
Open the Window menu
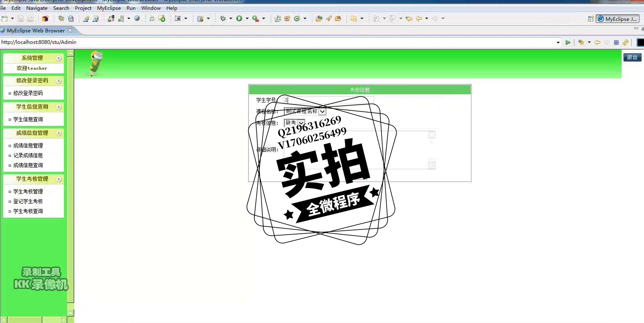tap(151, 8)
